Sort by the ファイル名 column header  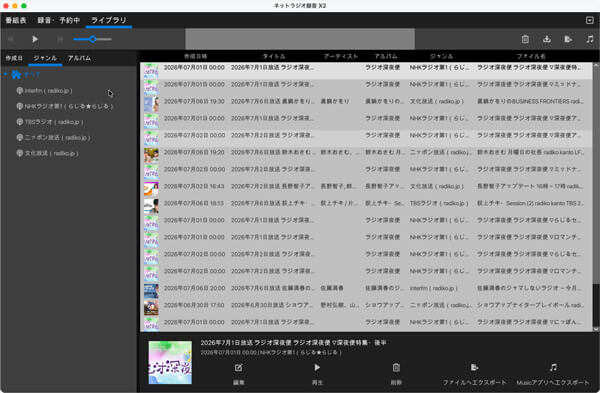[531, 56]
